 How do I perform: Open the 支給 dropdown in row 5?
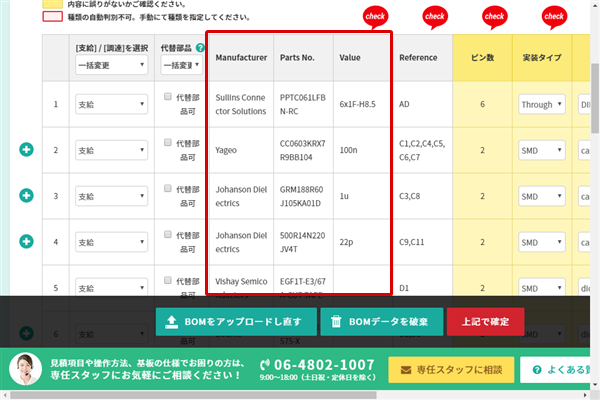[111, 287]
